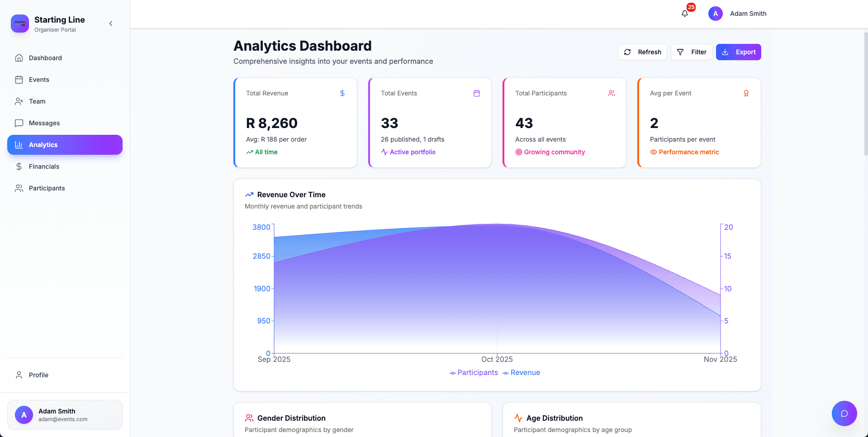Image resolution: width=868 pixels, height=437 pixels.
Task: Click the Gender Distribution demographics icon
Action: click(249, 418)
